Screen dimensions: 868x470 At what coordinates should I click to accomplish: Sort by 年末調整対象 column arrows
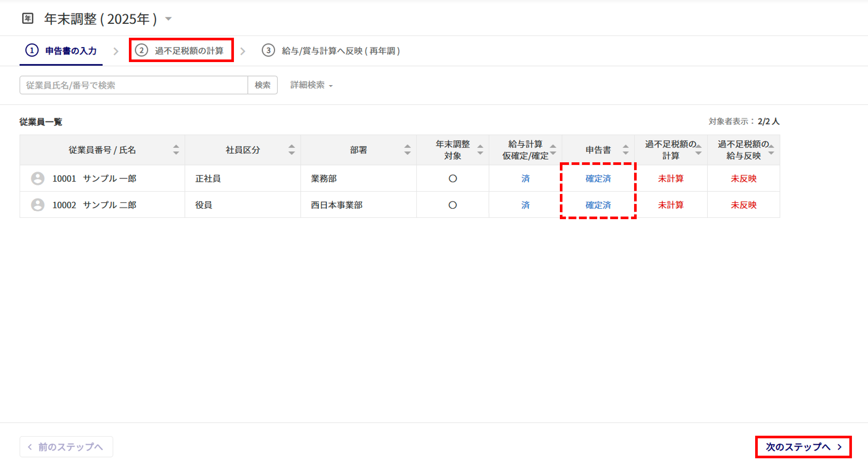pyautogui.click(x=480, y=150)
